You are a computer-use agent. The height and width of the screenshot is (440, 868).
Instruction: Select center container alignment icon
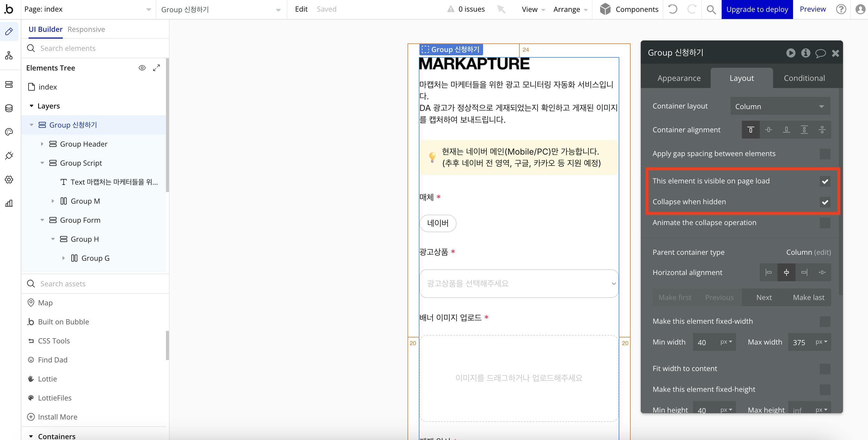[768, 130]
